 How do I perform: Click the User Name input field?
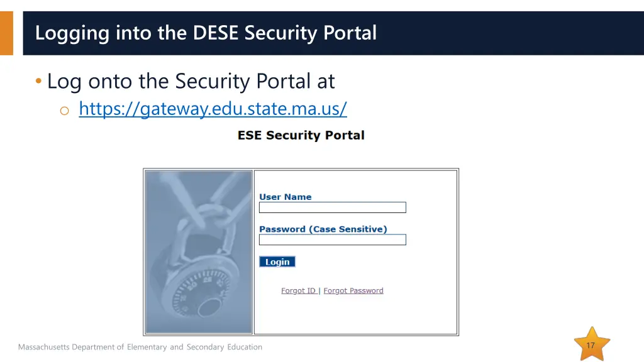[332, 207]
